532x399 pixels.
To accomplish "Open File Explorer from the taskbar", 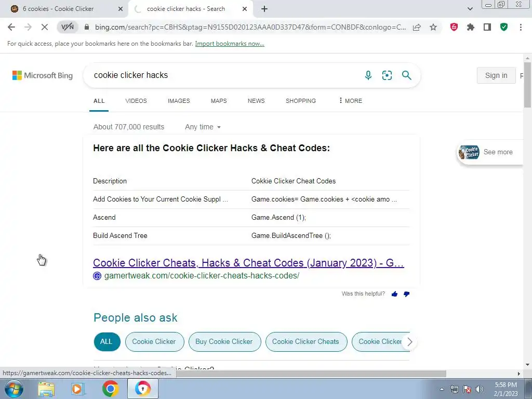I will coord(46,389).
